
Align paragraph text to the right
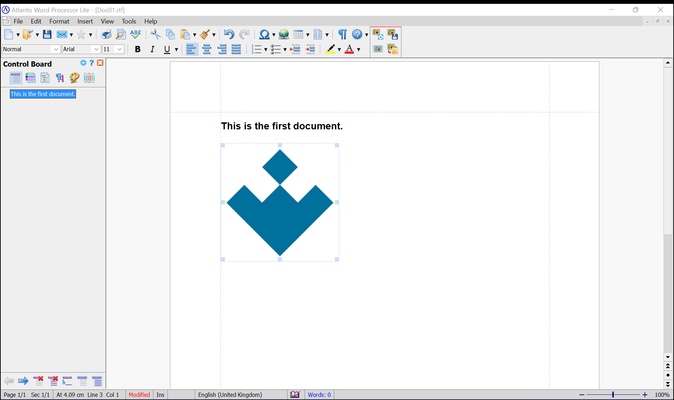pos(222,49)
